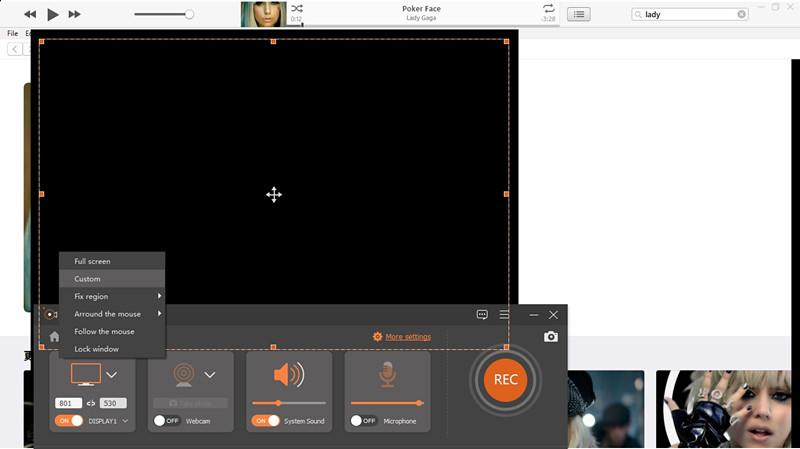Close the screen recorder panel
Image resolution: width=800 pixels, height=449 pixels.
tap(554, 315)
